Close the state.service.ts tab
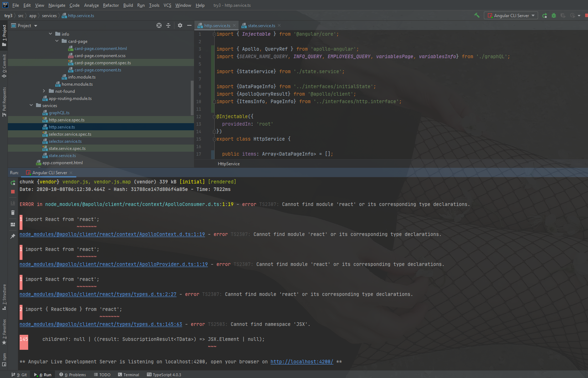588x378 pixels. [279, 25]
